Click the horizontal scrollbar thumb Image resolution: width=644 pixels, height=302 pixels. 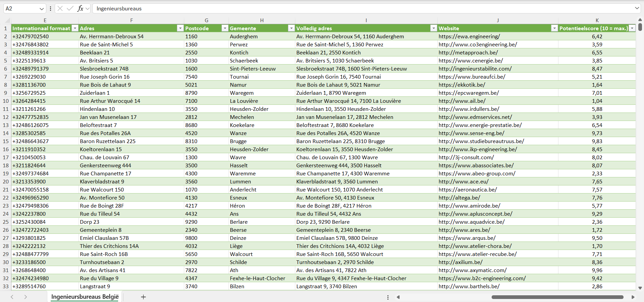[x=557, y=297]
